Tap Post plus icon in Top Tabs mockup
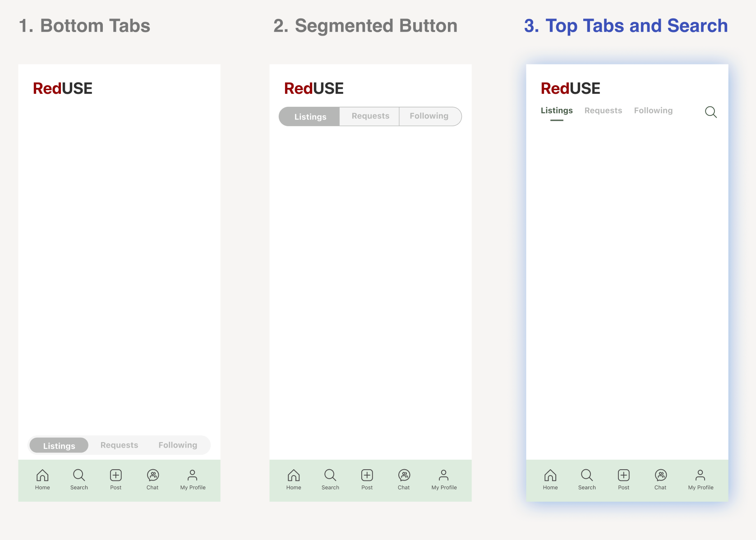 (624, 476)
